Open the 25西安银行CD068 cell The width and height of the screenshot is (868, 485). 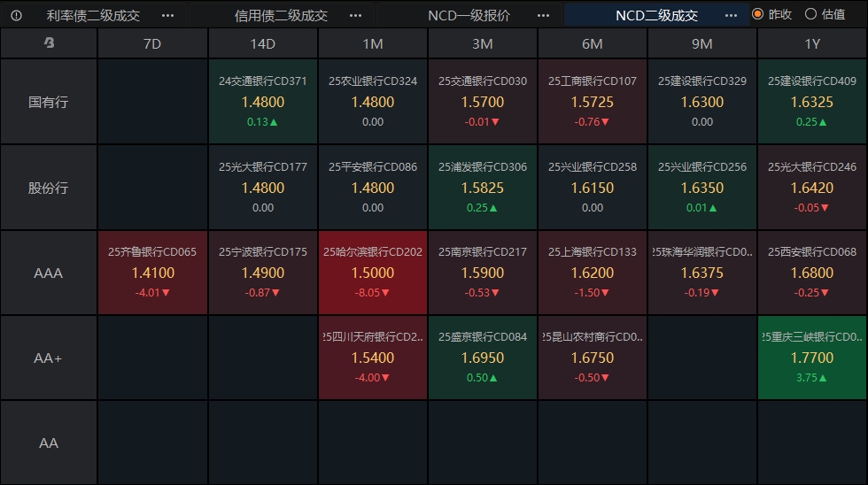coord(812,273)
